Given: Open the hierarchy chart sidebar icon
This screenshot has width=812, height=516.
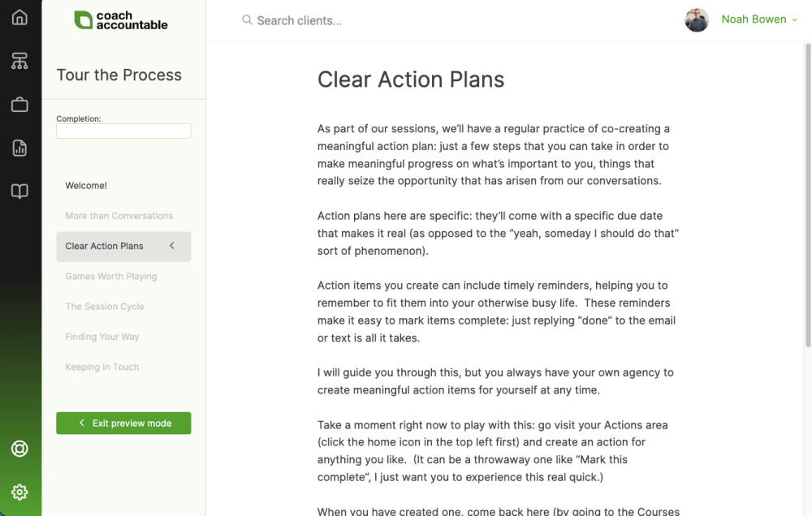Looking at the screenshot, I should (x=19, y=61).
